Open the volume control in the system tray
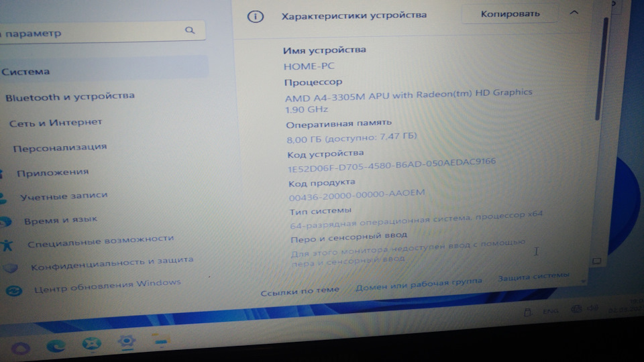 [592, 308]
